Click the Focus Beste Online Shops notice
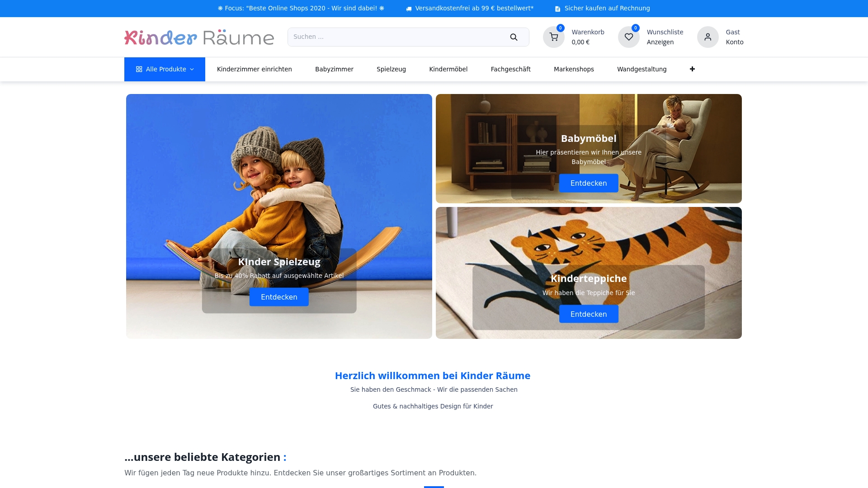This screenshot has width=868, height=488. pyautogui.click(x=301, y=8)
